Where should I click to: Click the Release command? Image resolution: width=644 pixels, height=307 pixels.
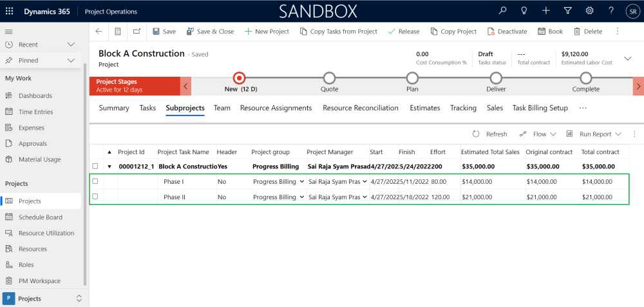point(404,31)
